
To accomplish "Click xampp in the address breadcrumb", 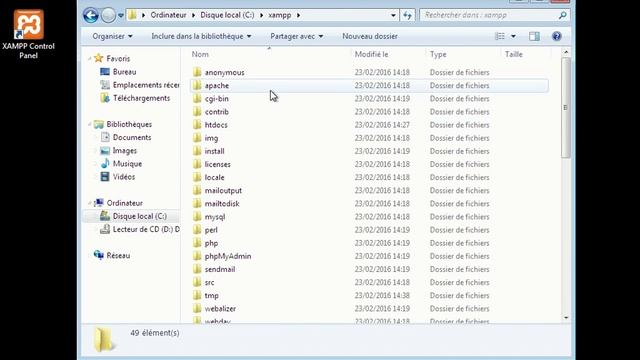I will [280, 15].
